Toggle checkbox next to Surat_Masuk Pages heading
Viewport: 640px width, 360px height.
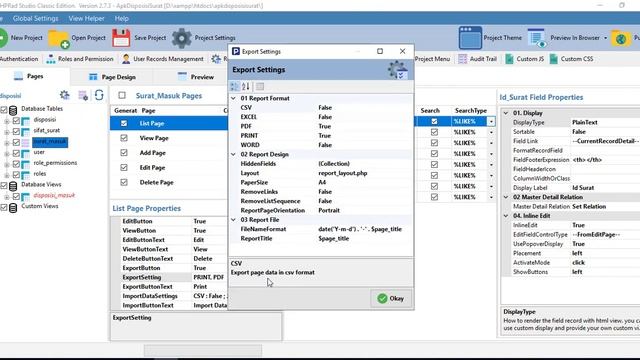click(122, 95)
